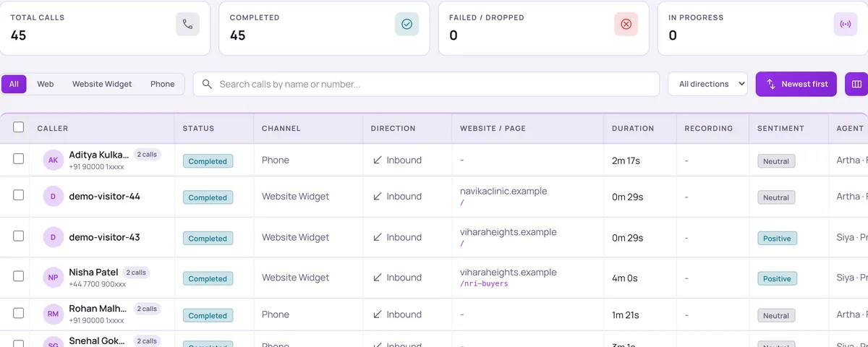This screenshot has width=868, height=347.
Task: Click Positive sentiment badge in demo-visitor-43 row
Action: coord(777,238)
